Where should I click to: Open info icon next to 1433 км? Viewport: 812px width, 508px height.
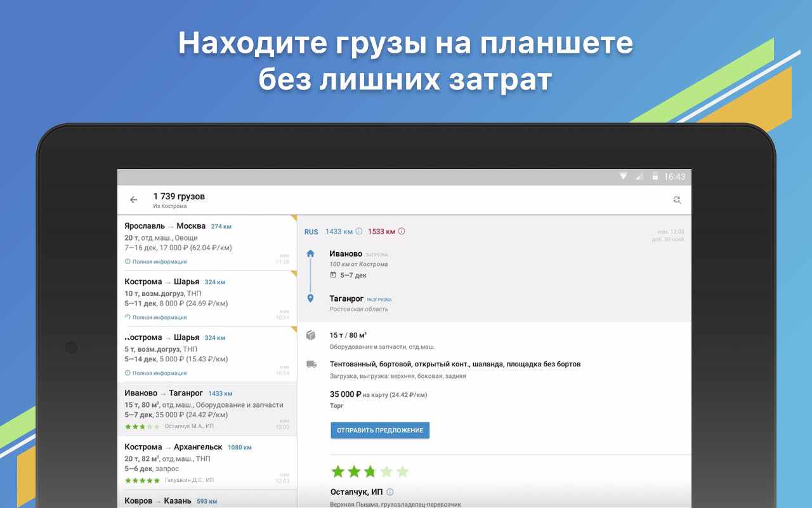point(359,232)
